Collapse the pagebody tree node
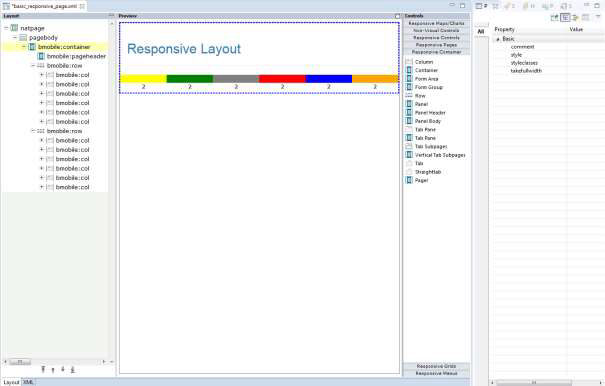 pos(15,37)
